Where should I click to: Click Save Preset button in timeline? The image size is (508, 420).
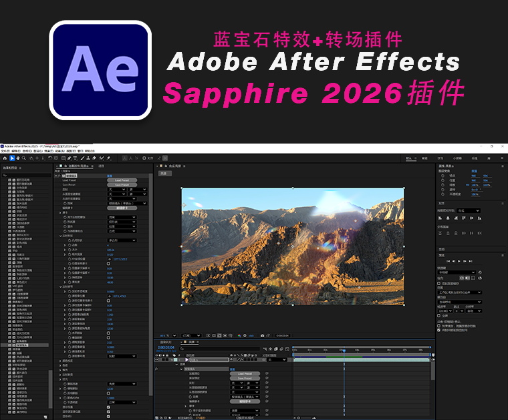pyautogui.click(x=245, y=378)
